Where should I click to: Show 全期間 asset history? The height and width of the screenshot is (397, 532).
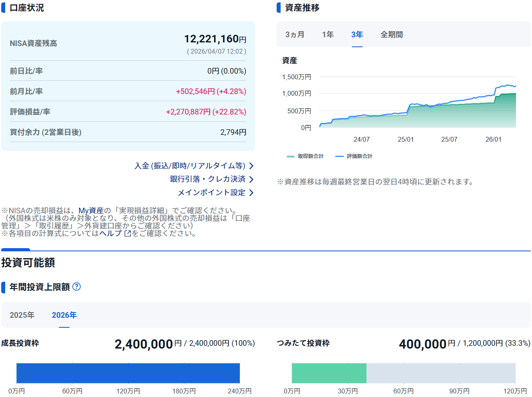tap(391, 35)
